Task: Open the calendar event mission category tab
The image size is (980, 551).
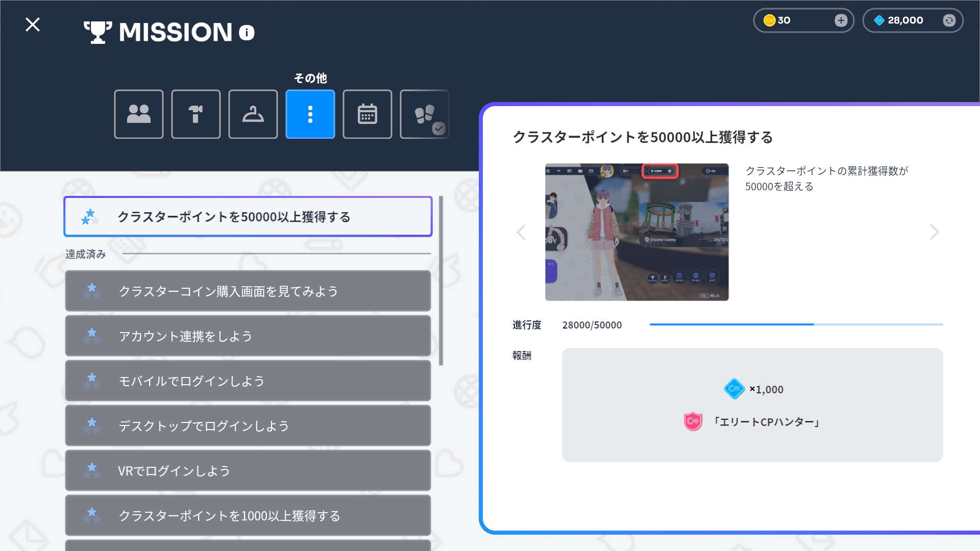Action: [x=367, y=114]
